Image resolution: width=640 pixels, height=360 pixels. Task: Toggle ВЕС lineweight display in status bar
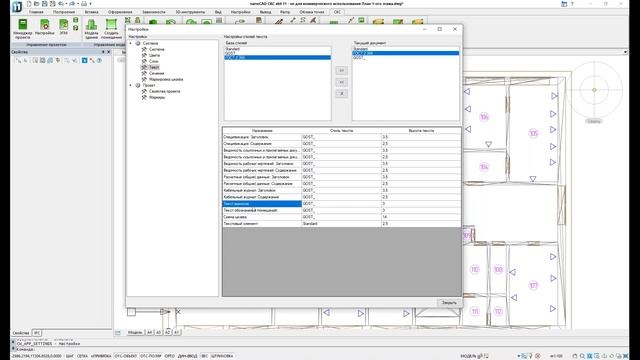(204, 356)
